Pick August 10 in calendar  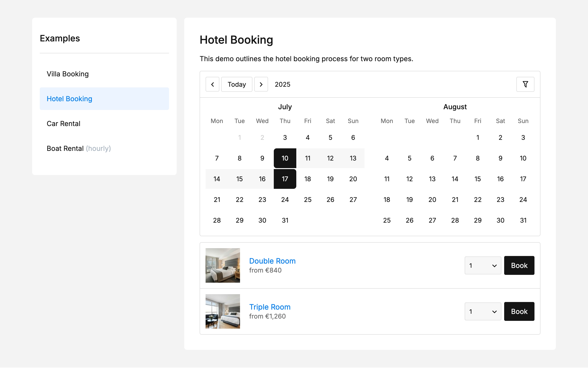523,158
